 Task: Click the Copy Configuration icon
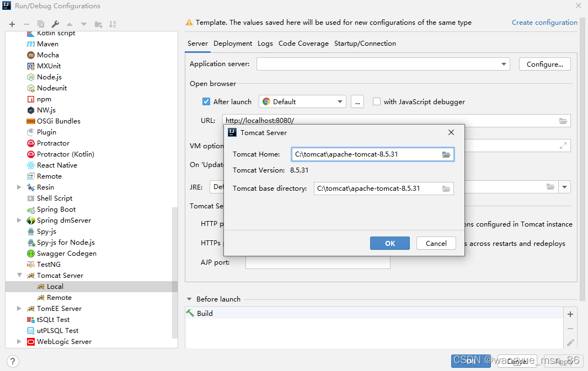tap(40, 24)
